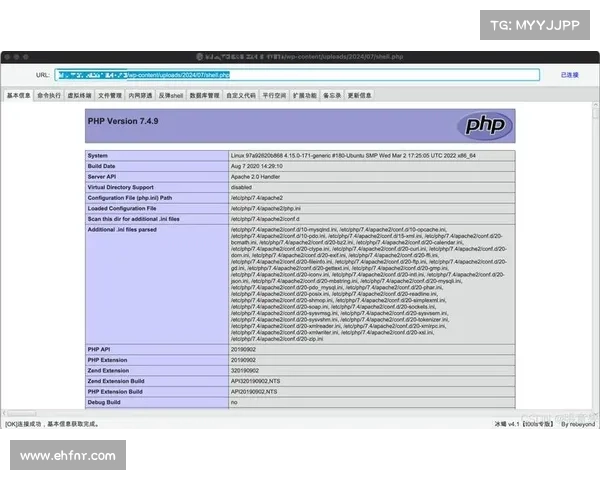Viewport: 600px width, 480px height.
Task: Switch to the 命令执行 tab
Action: 48,95
